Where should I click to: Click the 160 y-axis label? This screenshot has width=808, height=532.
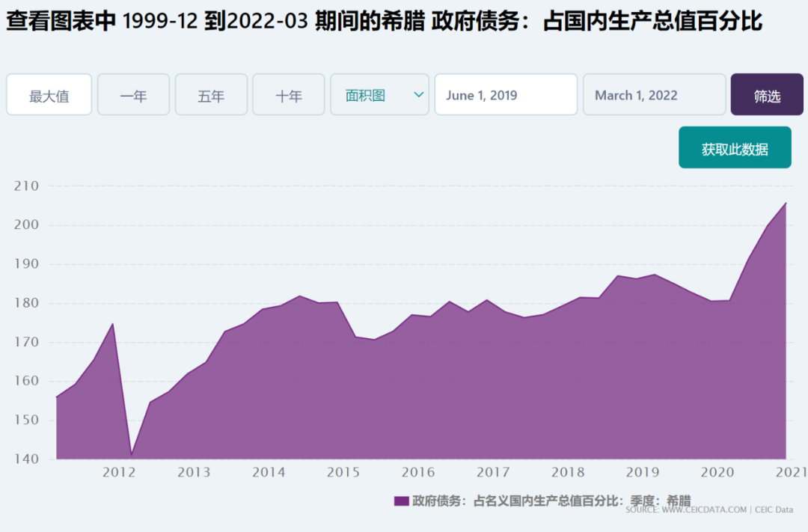[x=26, y=381]
